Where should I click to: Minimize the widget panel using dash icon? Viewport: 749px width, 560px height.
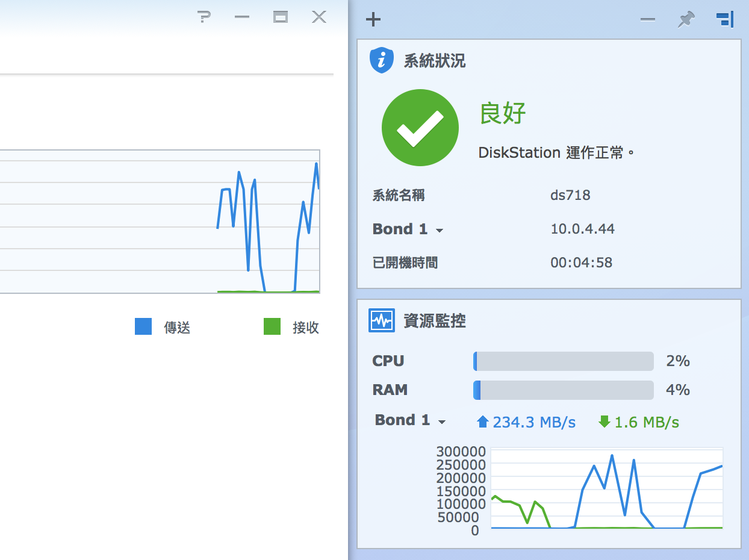pos(648,20)
